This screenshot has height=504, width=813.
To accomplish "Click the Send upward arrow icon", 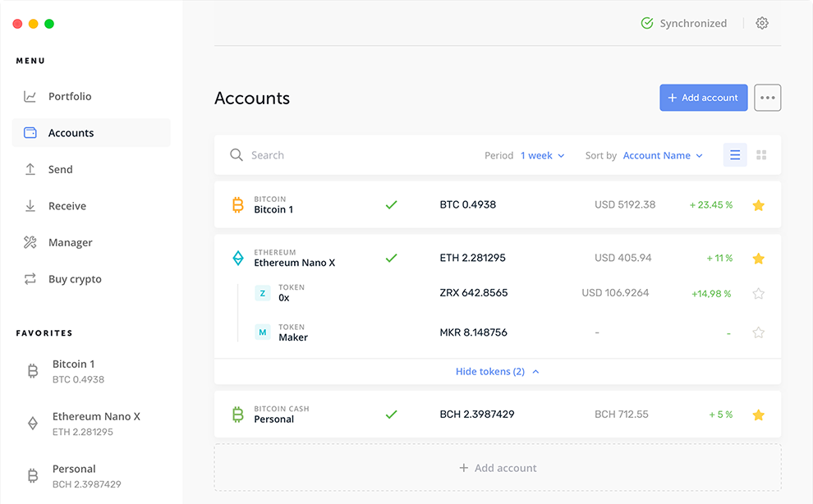I will [x=30, y=169].
